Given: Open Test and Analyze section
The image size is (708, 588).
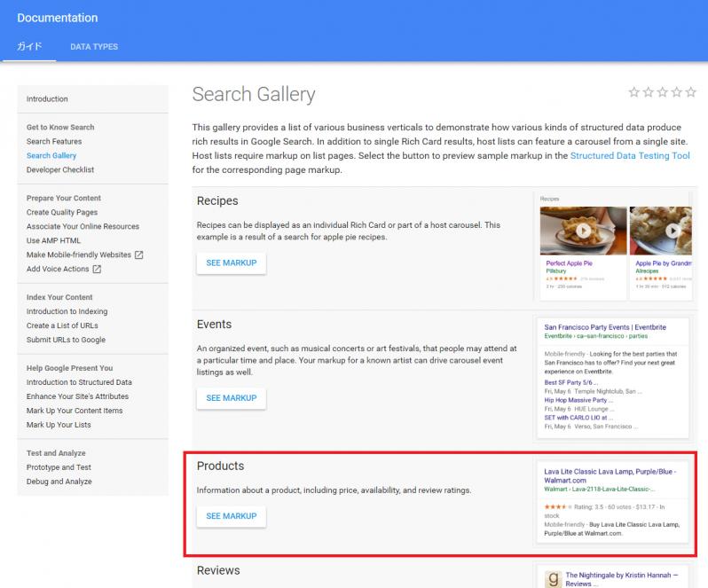Looking at the screenshot, I should click(56, 453).
